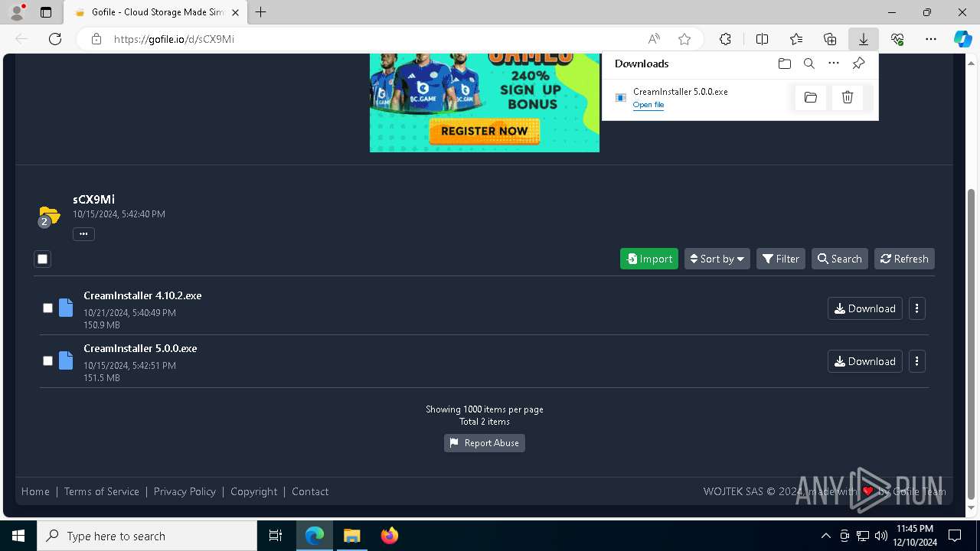Open the Split screen icon
This screenshot has width=980, height=551.
coord(762,39)
